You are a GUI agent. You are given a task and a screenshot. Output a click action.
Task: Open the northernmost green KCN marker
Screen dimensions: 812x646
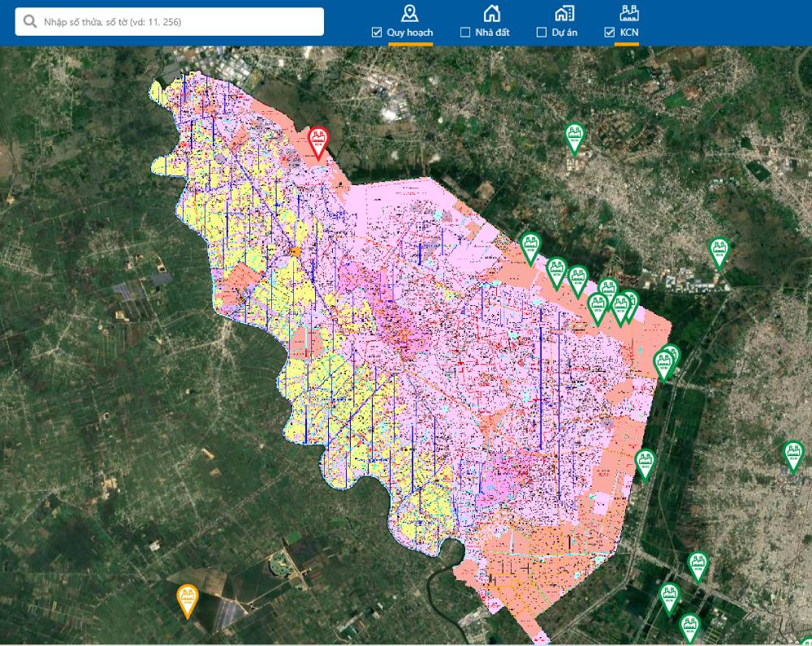coord(575,138)
